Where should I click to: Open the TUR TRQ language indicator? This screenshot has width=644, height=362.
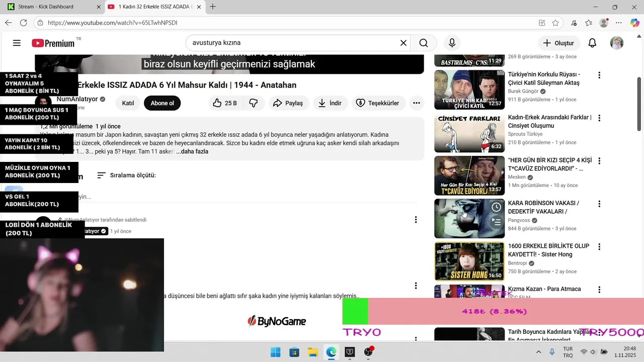pyautogui.click(x=568, y=352)
